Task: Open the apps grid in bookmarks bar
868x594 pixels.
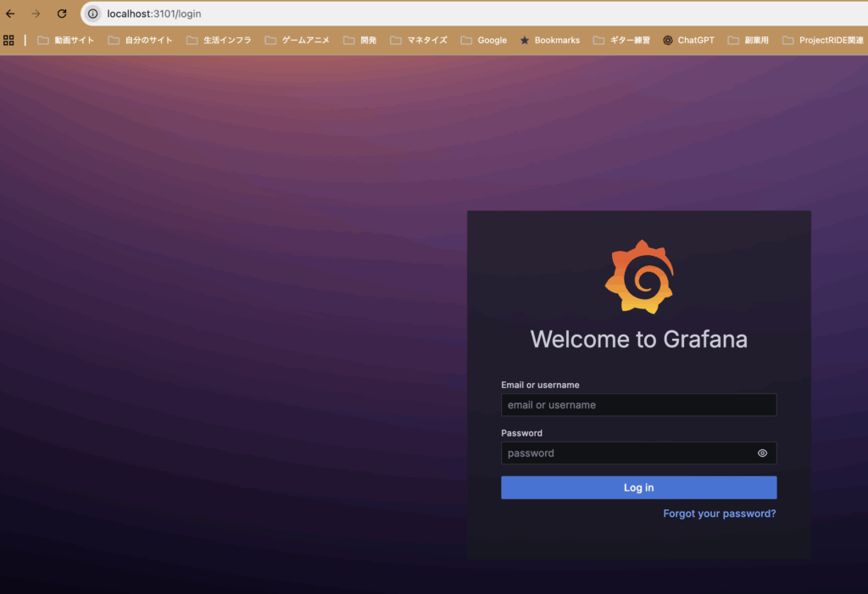Action: tap(9, 40)
